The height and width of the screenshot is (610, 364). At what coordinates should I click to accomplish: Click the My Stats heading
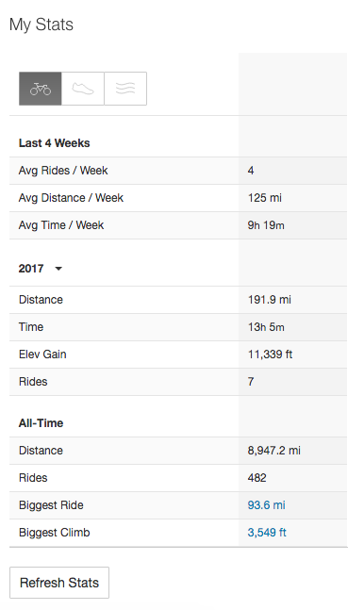[41, 25]
